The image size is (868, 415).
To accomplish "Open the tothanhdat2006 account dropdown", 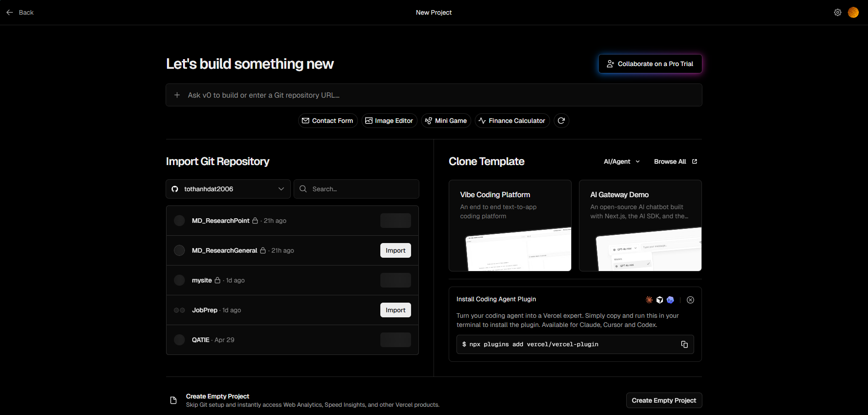I will coord(228,189).
